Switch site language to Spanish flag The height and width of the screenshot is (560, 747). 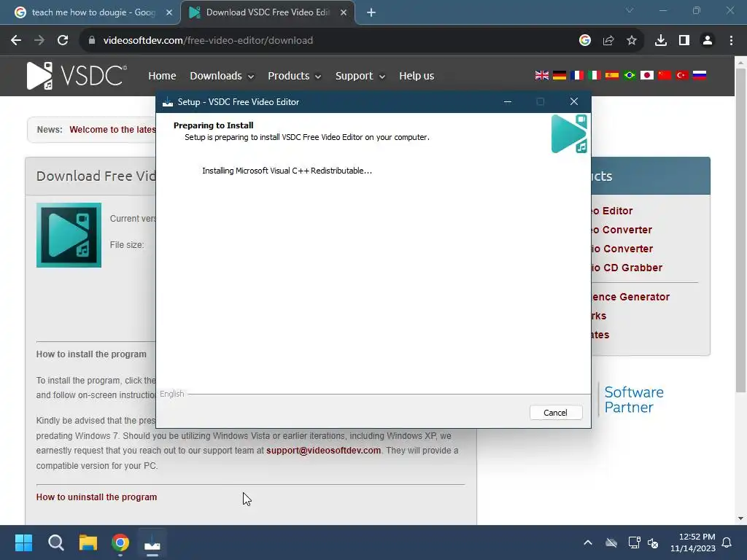612,75
